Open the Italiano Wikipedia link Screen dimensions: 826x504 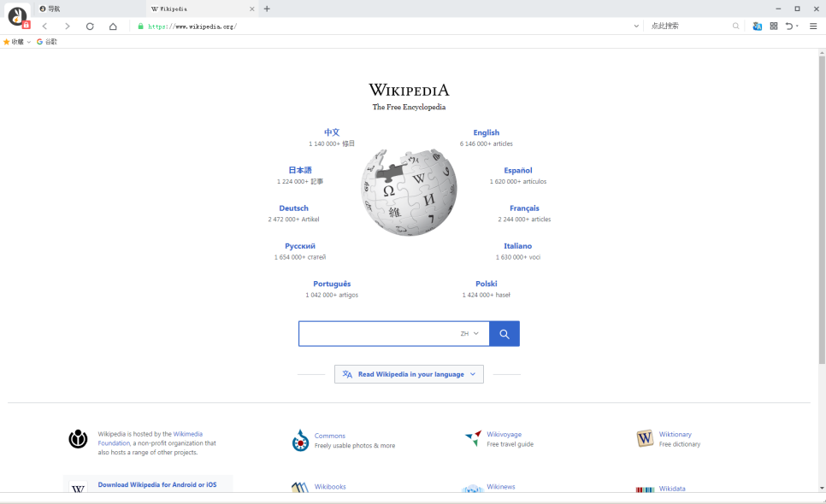click(x=518, y=246)
